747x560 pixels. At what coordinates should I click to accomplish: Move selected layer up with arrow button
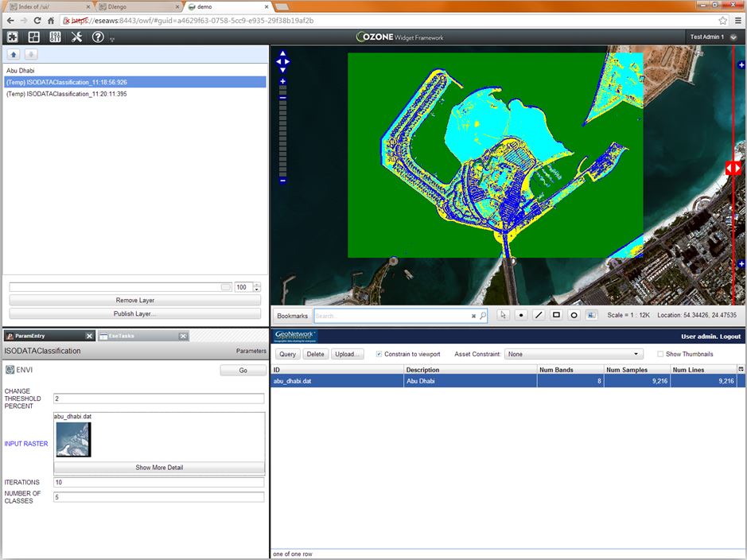pyautogui.click(x=14, y=55)
